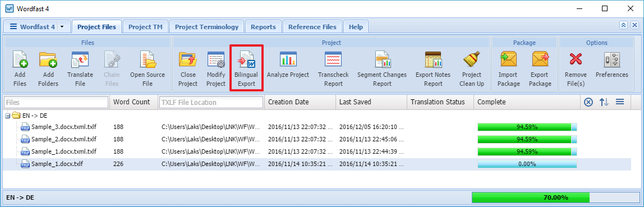The width and height of the screenshot is (644, 207).
Task: Collapse the ribbon with the double-chevron icon
Action: (623, 25)
